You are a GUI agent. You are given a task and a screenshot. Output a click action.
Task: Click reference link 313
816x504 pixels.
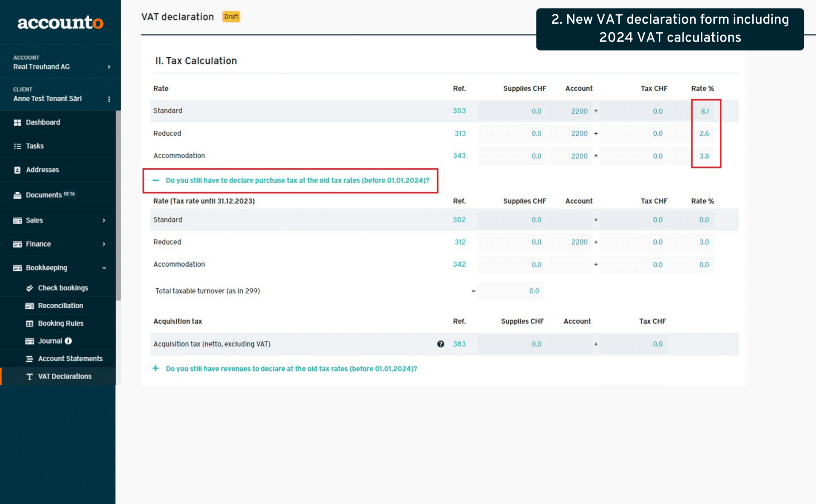click(x=460, y=133)
